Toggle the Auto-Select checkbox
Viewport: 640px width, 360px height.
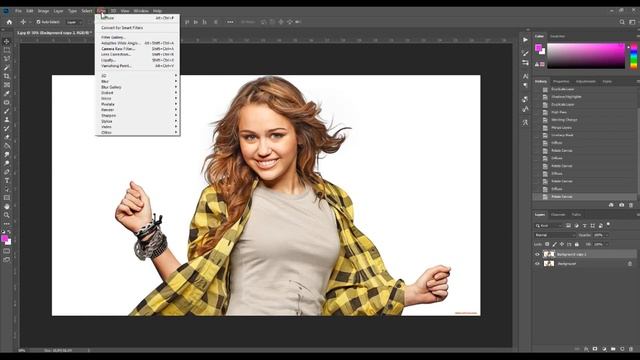38,22
